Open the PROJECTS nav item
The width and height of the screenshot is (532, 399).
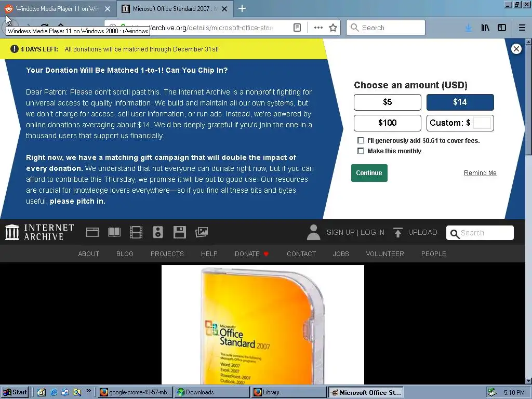tap(167, 254)
